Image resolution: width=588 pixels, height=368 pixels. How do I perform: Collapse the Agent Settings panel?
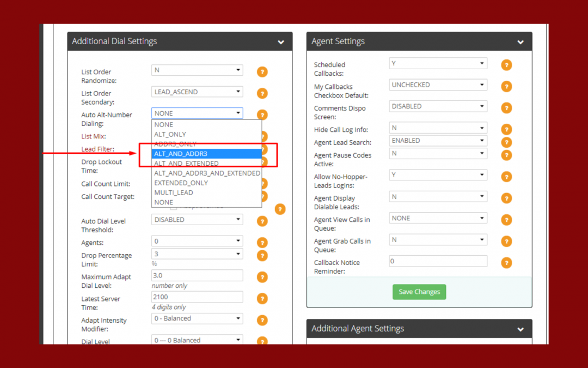click(520, 42)
